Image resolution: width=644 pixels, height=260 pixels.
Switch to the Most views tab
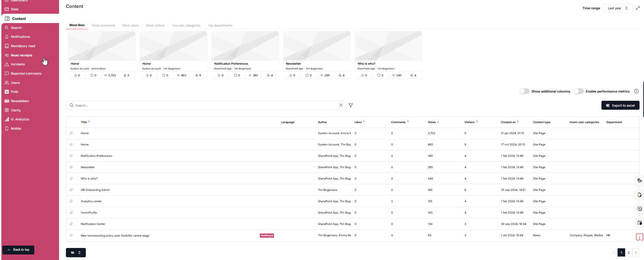pos(130,25)
